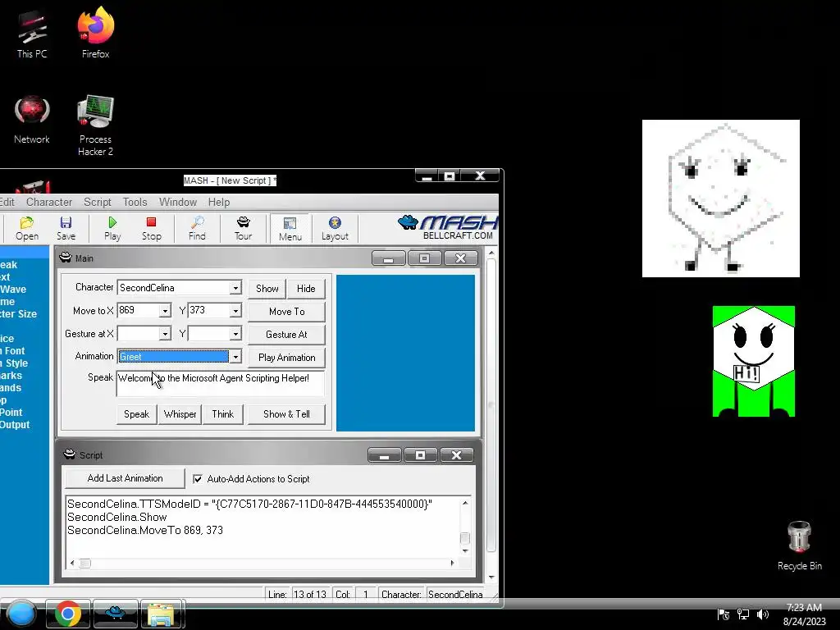
Task: Click the Show character button
Action: click(267, 288)
